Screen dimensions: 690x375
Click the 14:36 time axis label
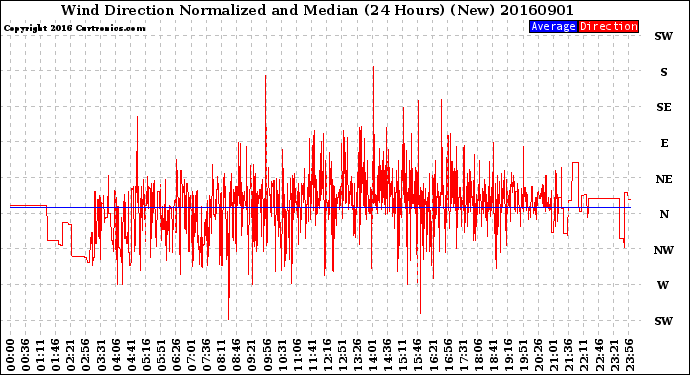pos(388,355)
